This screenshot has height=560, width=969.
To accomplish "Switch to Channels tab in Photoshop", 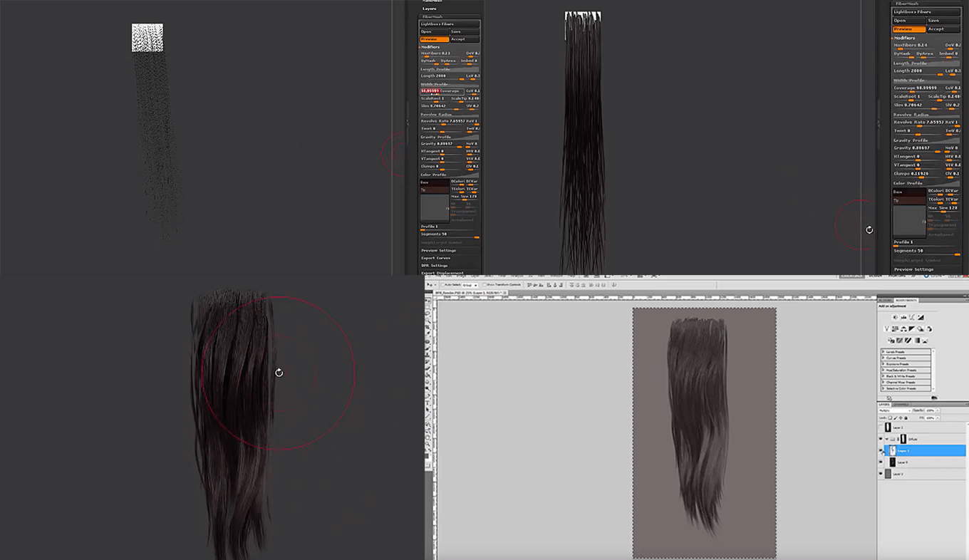I will pos(901,405).
